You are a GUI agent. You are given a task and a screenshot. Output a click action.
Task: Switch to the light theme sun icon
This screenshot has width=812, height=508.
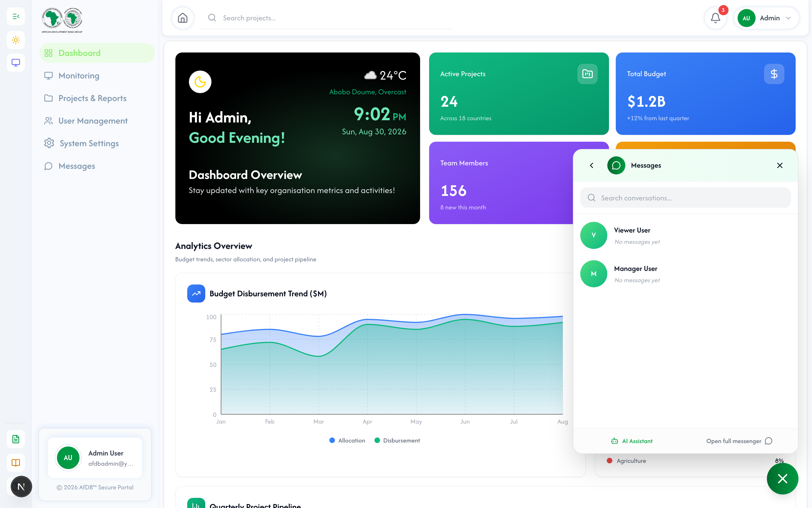[16, 40]
